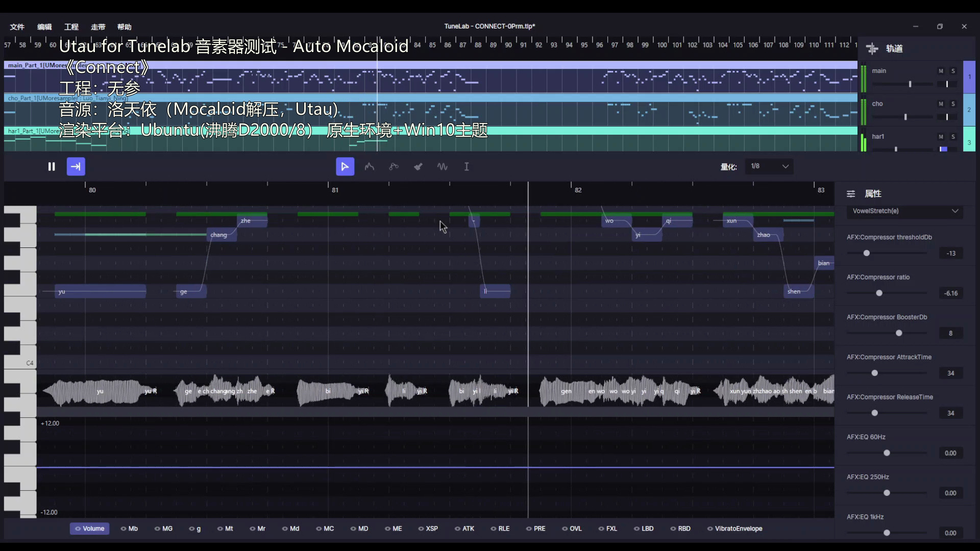980x551 pixels.
Task: Click the properties sliders icon beside 属性
Action: point(851,194)
